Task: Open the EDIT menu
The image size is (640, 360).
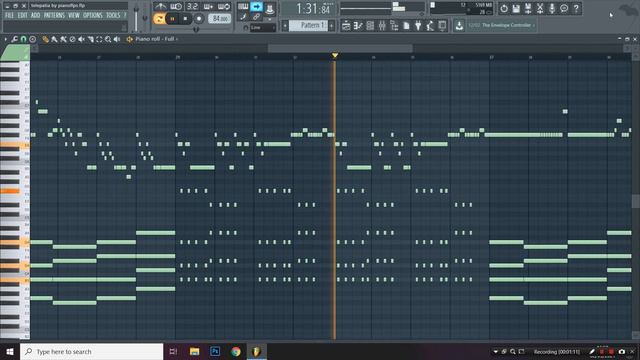Action: pyautogui.click(x=22, y=16)
